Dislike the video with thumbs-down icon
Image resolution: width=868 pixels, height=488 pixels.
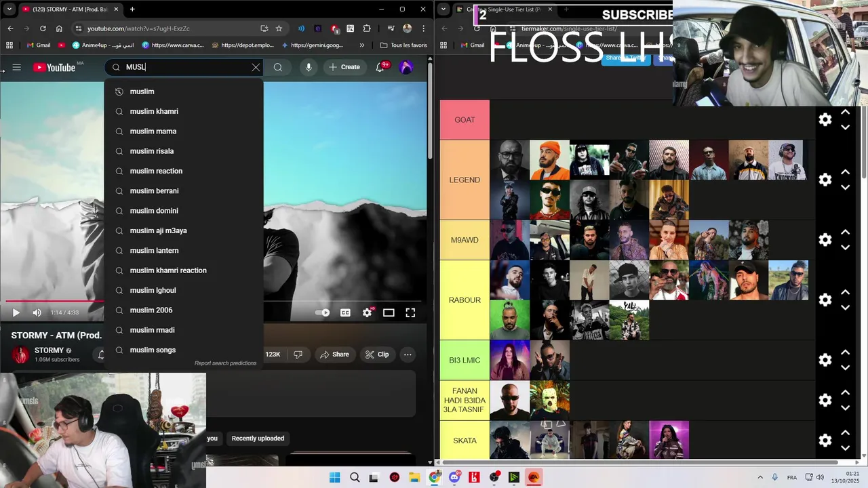[x=298, y=354]
